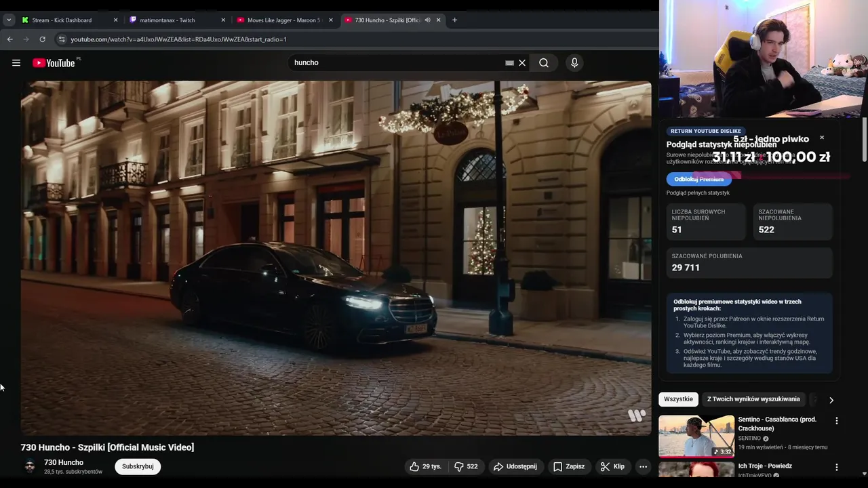Go to the YouTube home logo

pos(54,63)
